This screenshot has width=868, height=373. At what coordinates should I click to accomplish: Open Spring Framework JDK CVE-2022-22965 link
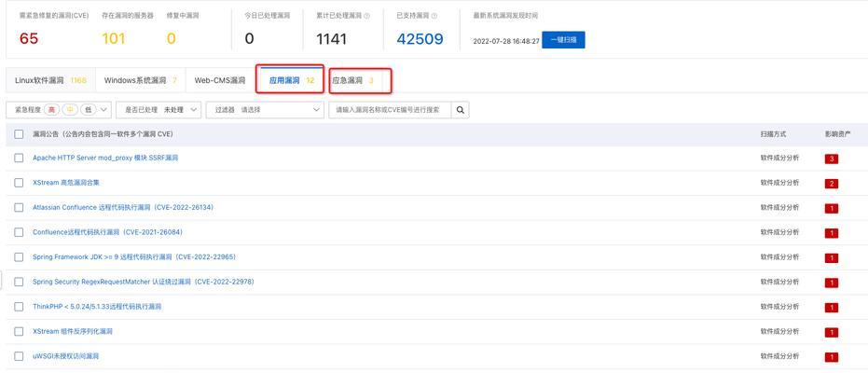tap(134, 257)
